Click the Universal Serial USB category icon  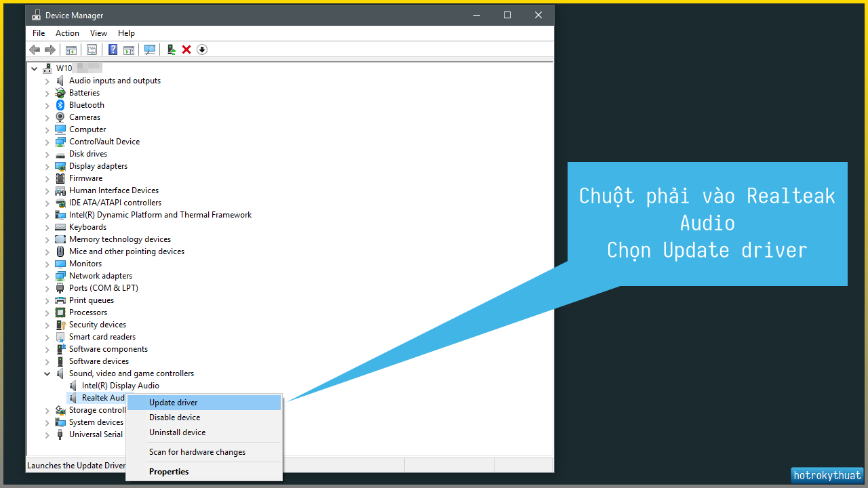tap(60, 434)
